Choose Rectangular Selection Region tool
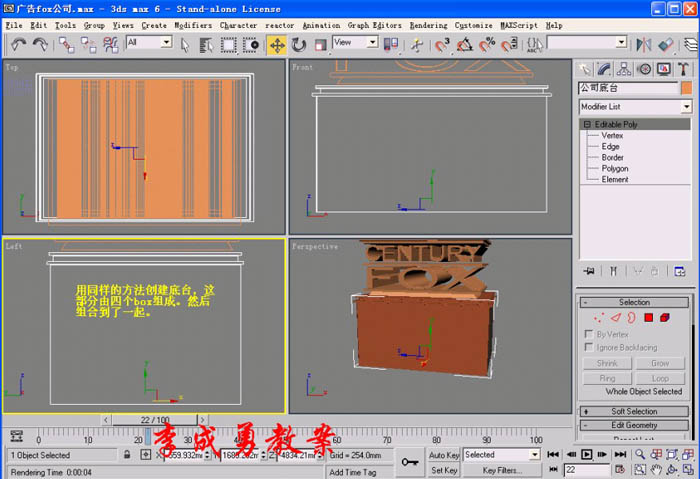Viewport: 700px width, 479px height. 229,45
